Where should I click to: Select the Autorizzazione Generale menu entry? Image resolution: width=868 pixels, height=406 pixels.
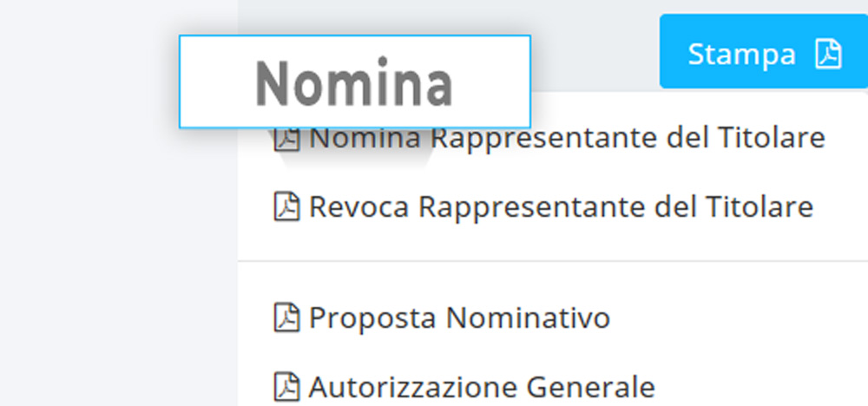click(481, 385)
